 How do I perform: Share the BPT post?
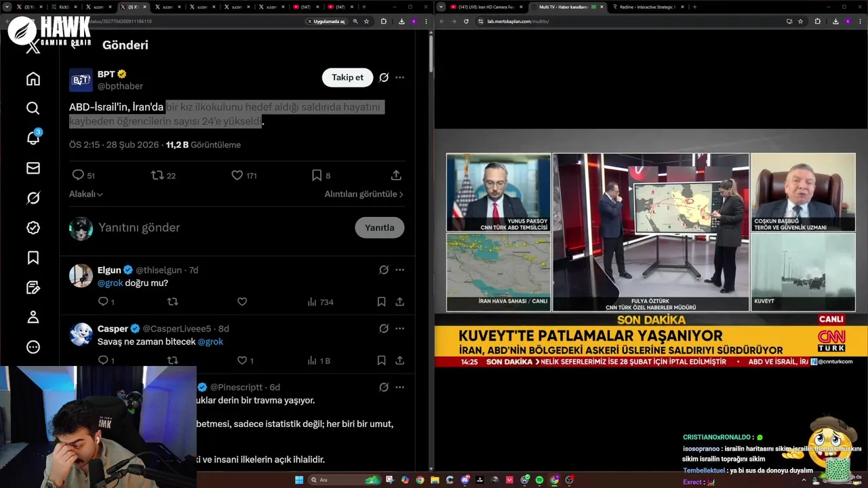point(397,176)
